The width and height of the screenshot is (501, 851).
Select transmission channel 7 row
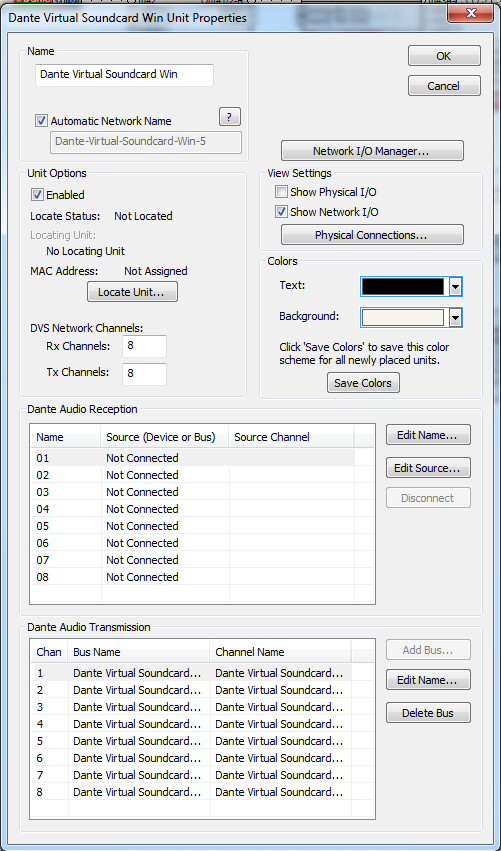click(191, 774)
